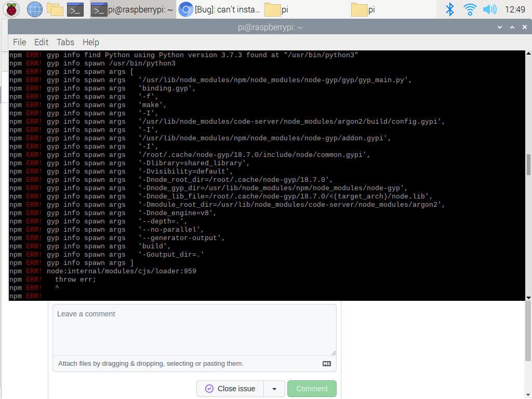Minimize the terminal window with the down chevron

tap(500, 27)
